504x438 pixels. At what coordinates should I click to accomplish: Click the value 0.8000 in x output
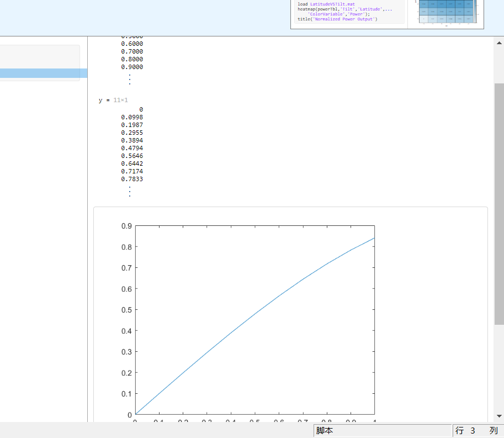132,59
